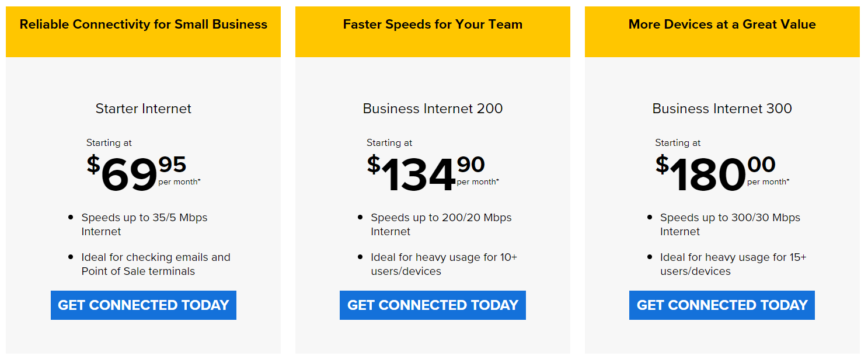Click More Devices at a Great Value header
The height and width of the screenshot is (363, 868).
(722, 25)
